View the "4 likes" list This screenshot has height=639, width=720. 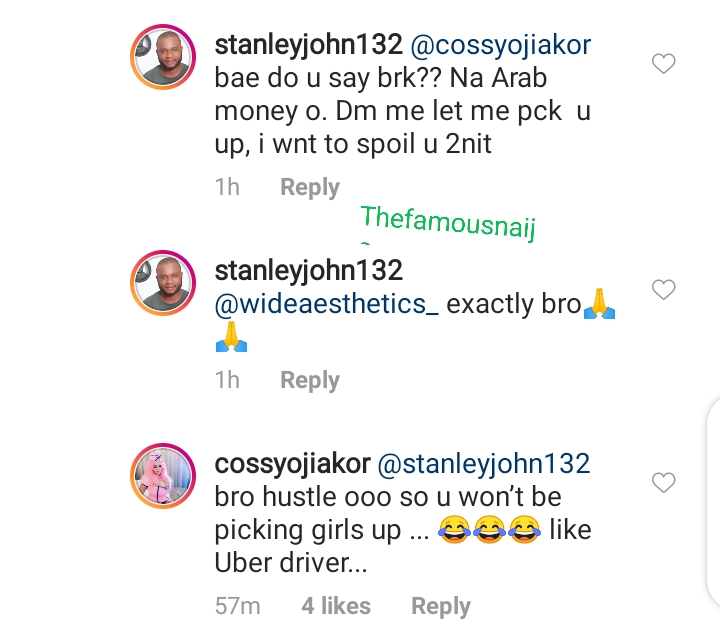tap(335, 606)
